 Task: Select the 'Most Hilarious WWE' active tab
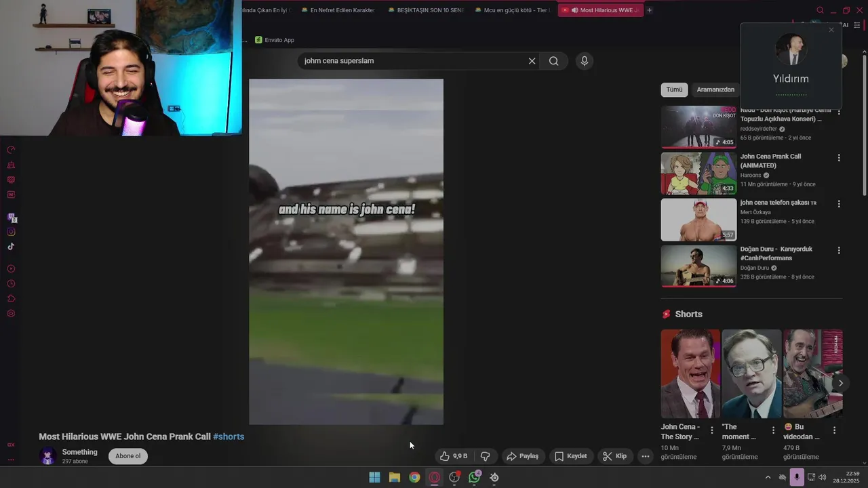[x=600, y=10]
